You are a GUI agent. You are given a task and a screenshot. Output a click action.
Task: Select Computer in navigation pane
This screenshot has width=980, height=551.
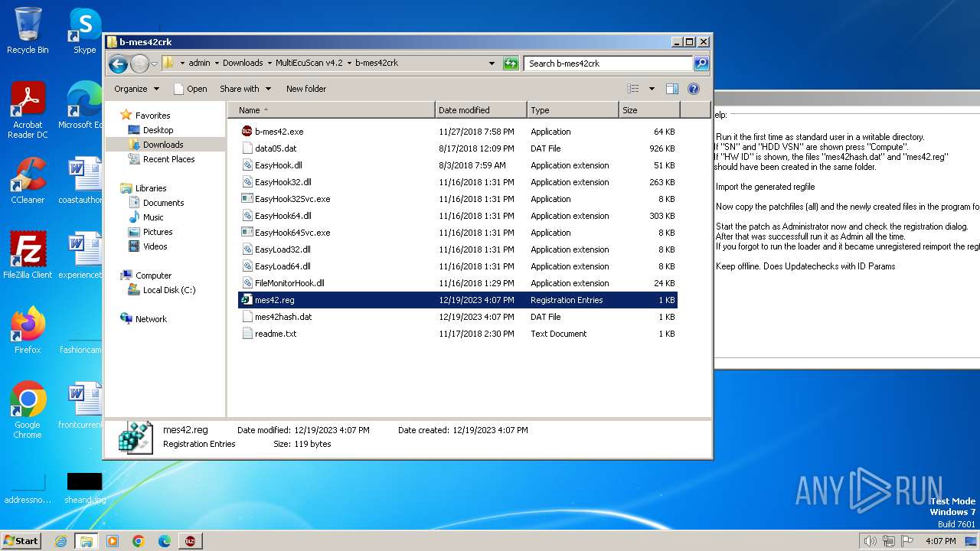click(x=153, y=275)
